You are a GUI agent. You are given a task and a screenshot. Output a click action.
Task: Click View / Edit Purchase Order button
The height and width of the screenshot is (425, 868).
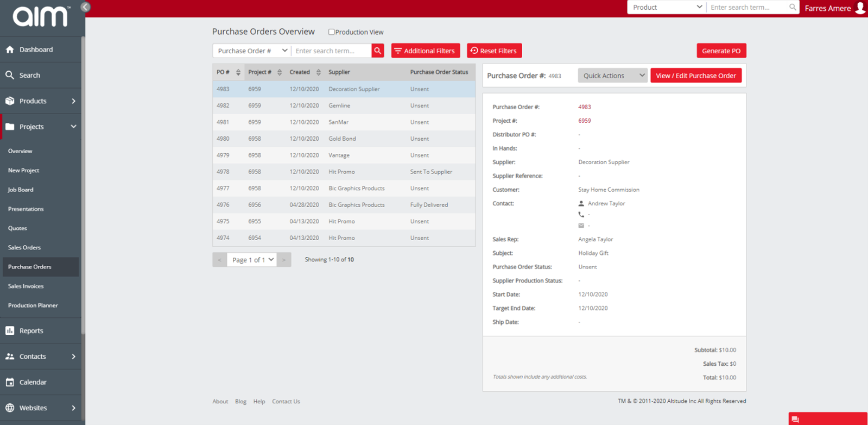pos(696,76)
